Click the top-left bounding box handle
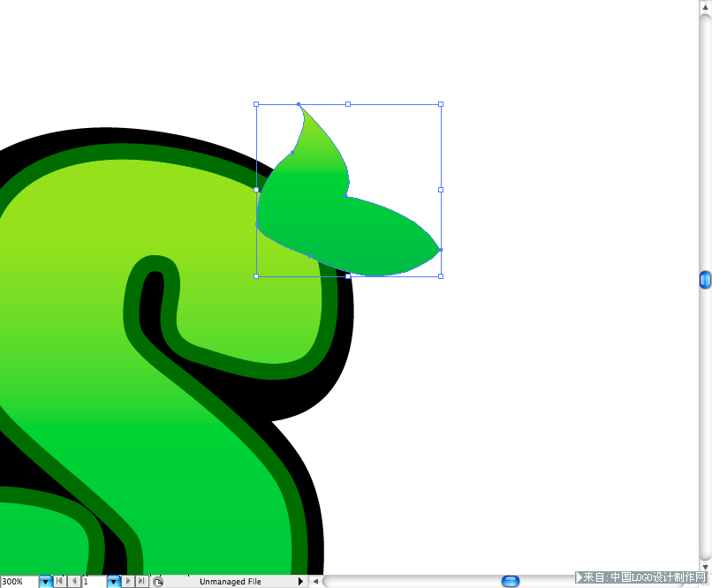 tap(256, 104)
